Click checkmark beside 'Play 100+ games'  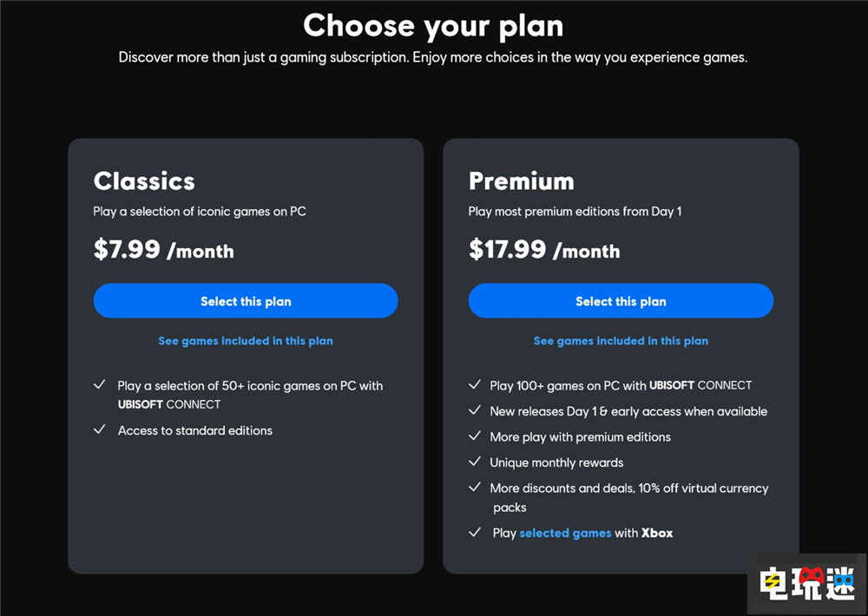click(x=475, y=385)
